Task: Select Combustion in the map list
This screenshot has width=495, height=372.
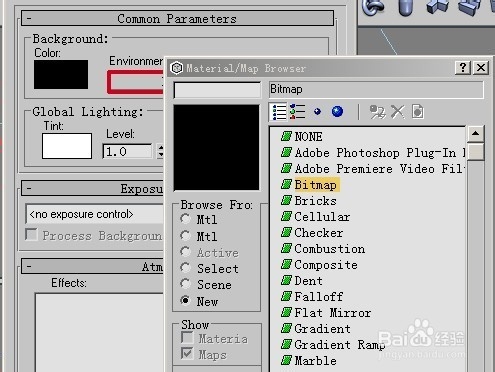Action: click(x=329, y=249)
